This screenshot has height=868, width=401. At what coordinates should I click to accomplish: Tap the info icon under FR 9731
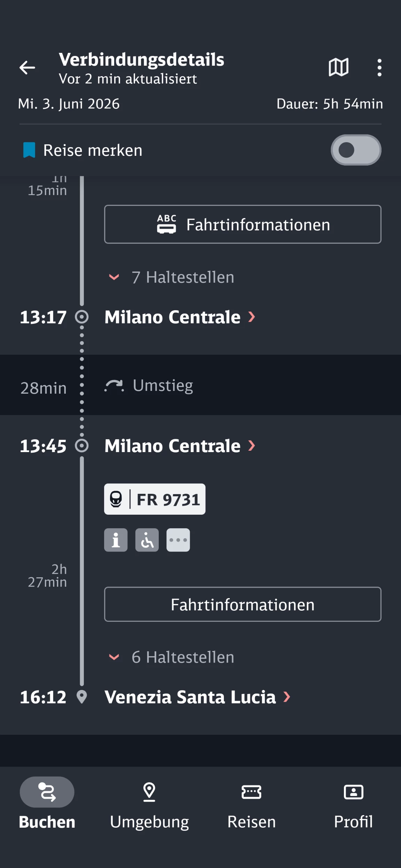click(x=116, y=540)
